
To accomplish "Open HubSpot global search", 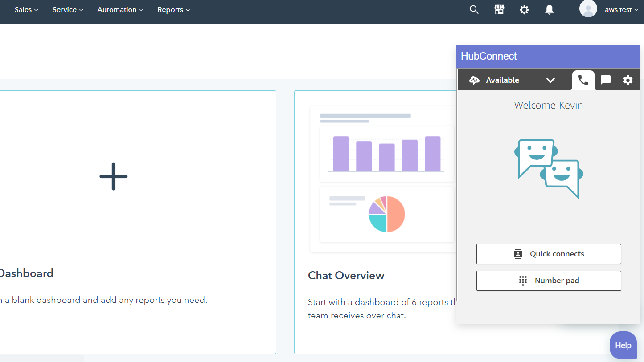I will click(x=474, y=9).
